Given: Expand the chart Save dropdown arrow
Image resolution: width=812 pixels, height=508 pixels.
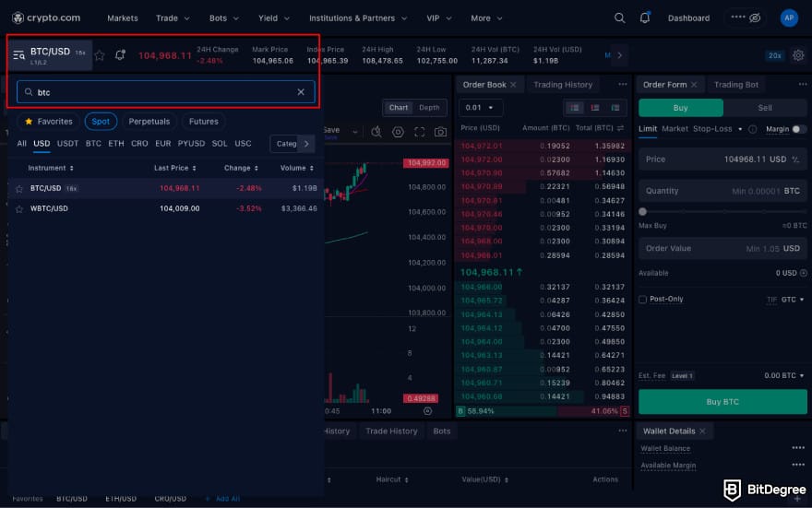Looking at the screenshot, I should pos(354,132).
